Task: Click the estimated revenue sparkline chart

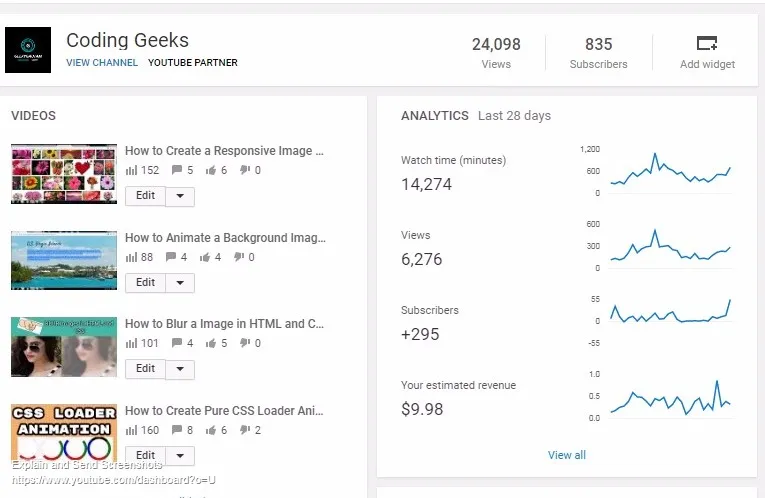Action: tap(670, 397)
